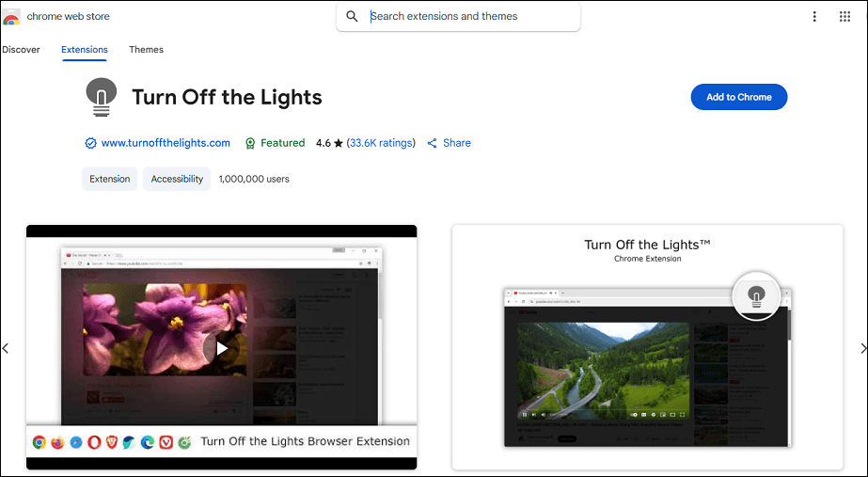Focus the Search extensions and themes field
Image resolution: width=868 pixels, height=477 pixels.
tap(458, 17)
